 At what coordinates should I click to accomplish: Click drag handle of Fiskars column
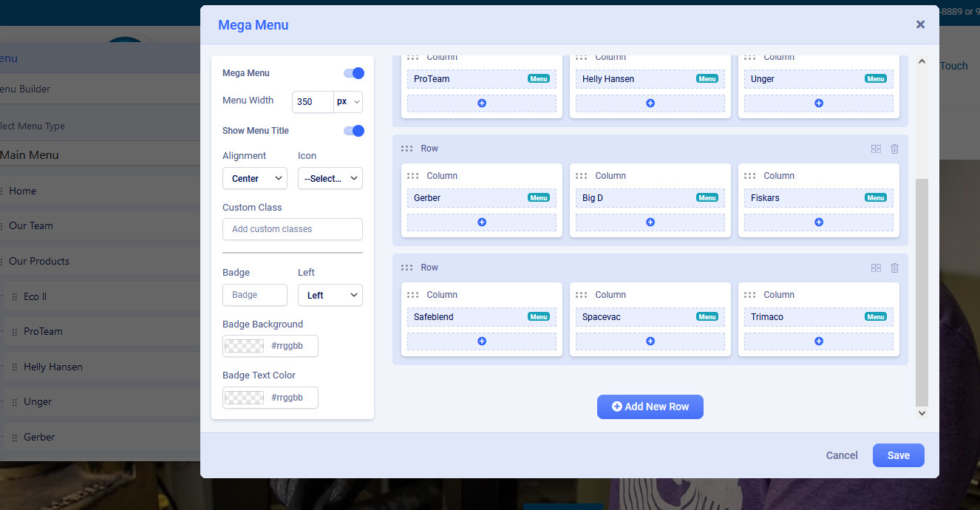(x=750, y=176)
